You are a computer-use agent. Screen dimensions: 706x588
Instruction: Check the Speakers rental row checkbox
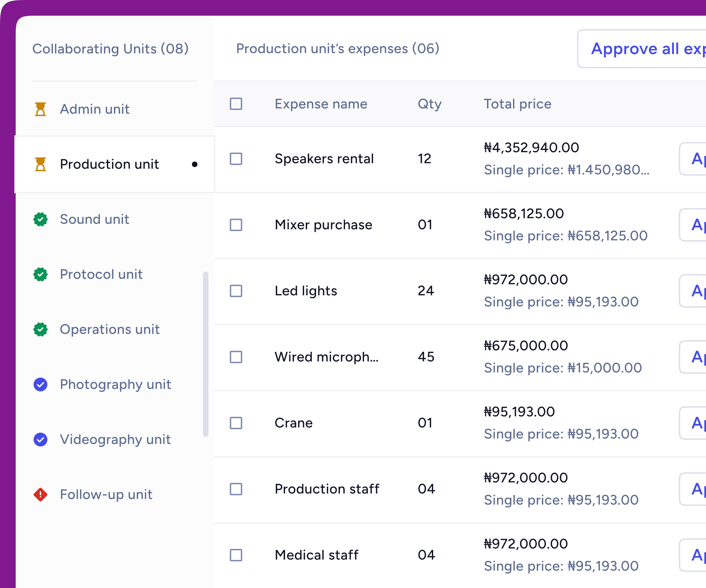click(236, 159)
